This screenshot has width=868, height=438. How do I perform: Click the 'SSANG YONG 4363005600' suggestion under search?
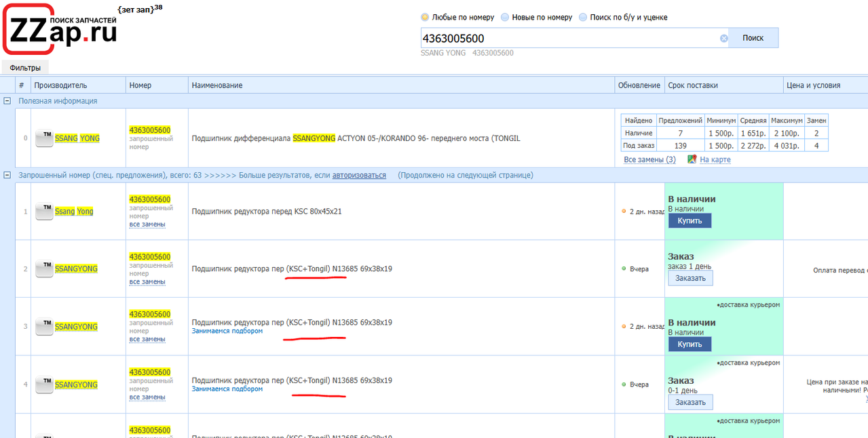[467, 53]
